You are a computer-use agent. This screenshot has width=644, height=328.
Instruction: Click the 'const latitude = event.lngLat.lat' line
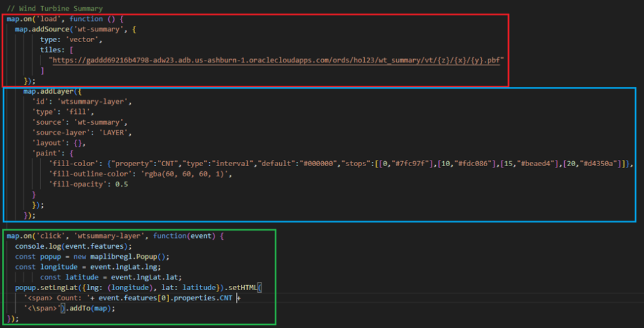tap(111, 277)
